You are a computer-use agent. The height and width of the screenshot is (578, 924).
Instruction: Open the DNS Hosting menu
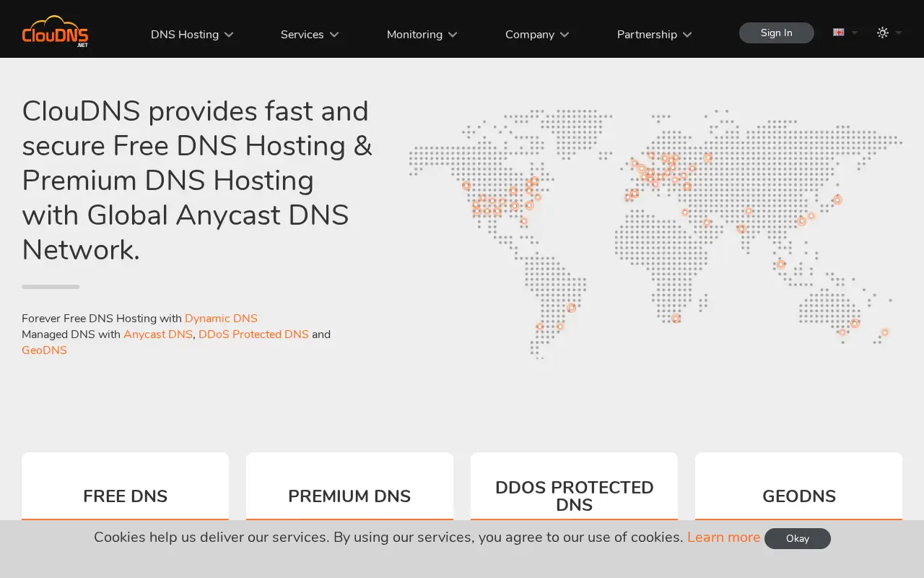pos(192,34)
